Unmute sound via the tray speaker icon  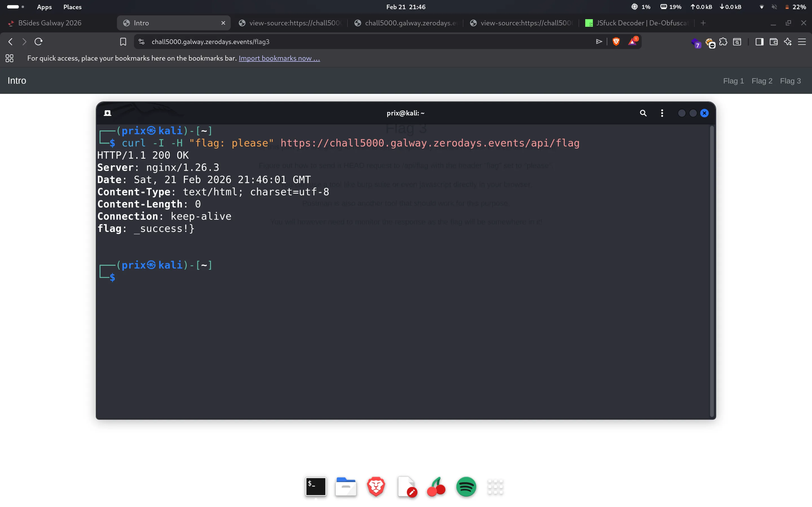pyautogui.click(x=774, y=7)
